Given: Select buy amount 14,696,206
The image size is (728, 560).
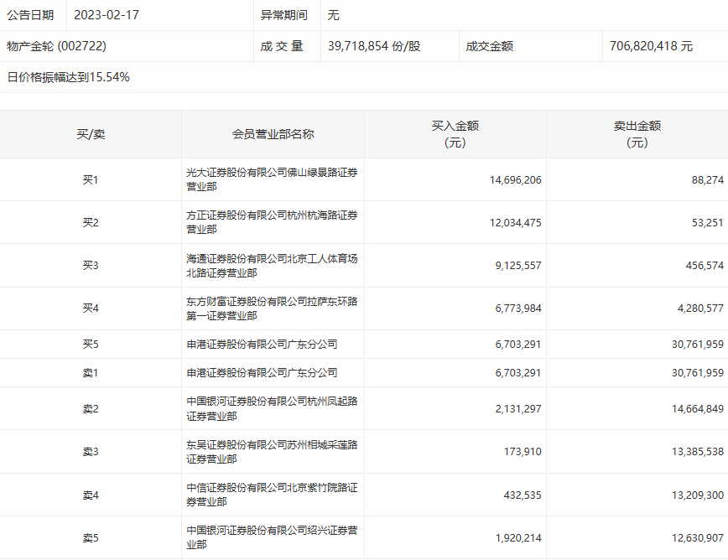Looking at the screenshot, I should pyautogui.click(x=515, y=180).
